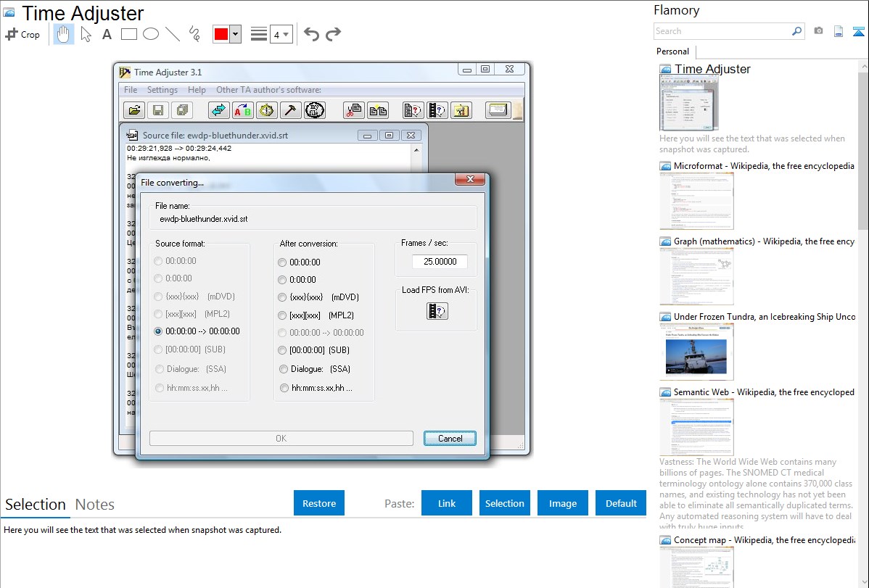This screenshot has width=869, height=588.
Task: Select the freehand scribble tool
Action: point(194,34)
